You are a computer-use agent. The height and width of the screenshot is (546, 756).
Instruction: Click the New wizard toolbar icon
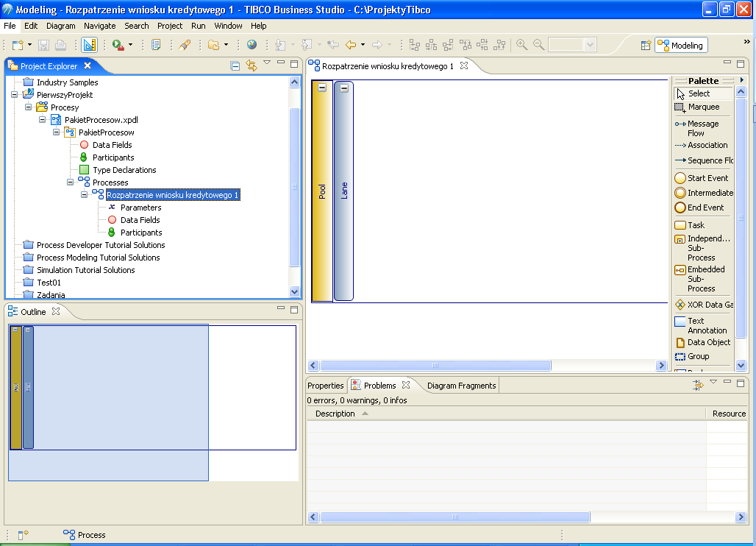point(18,45)
